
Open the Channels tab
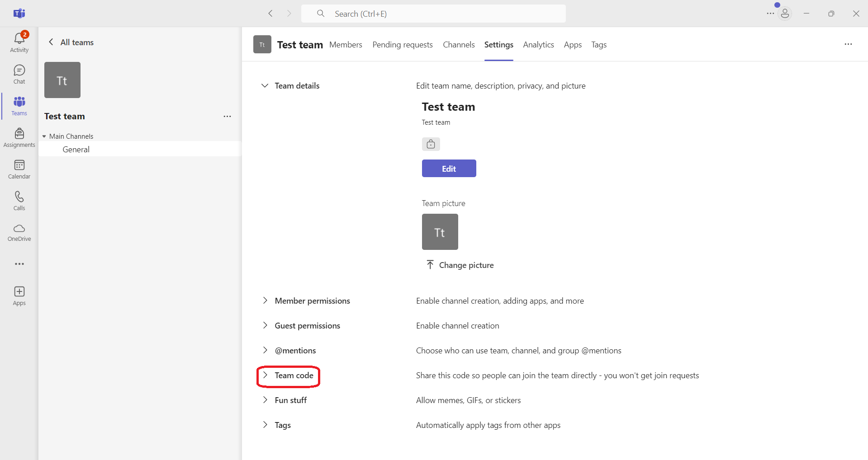[459, 45]
